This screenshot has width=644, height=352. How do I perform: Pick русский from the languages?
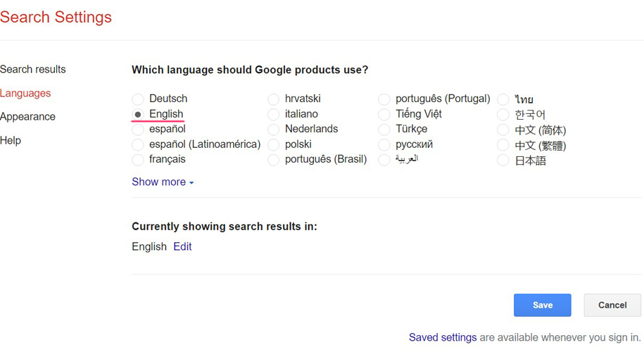pos(384,145)
